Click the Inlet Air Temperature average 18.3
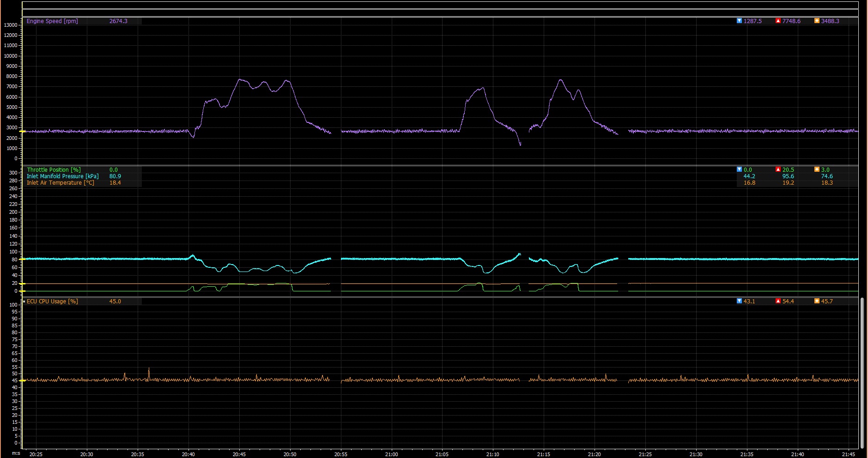The height and width of the screenshot is (458, 868). point(827,183)
